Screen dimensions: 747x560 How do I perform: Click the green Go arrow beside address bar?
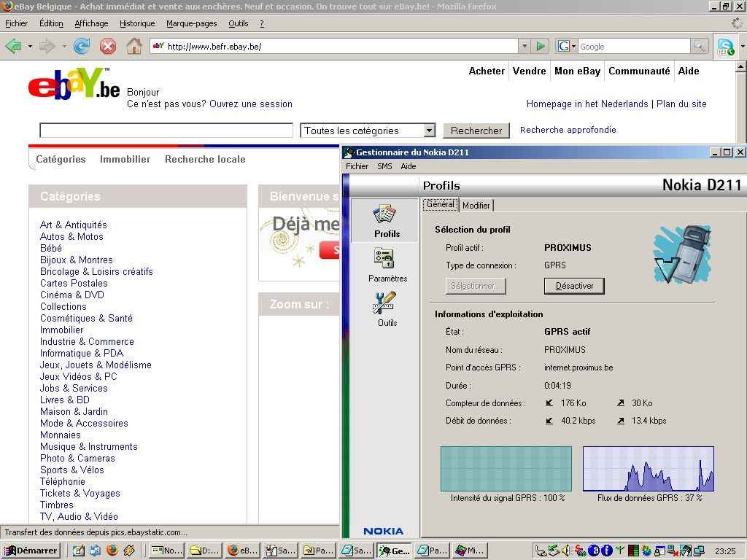[x=541, y=46]
